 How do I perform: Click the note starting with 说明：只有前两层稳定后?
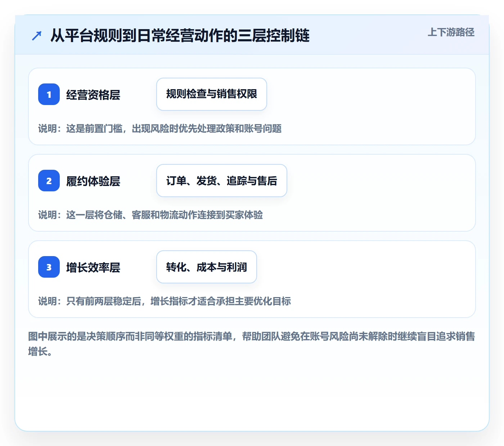coord(165,301)
